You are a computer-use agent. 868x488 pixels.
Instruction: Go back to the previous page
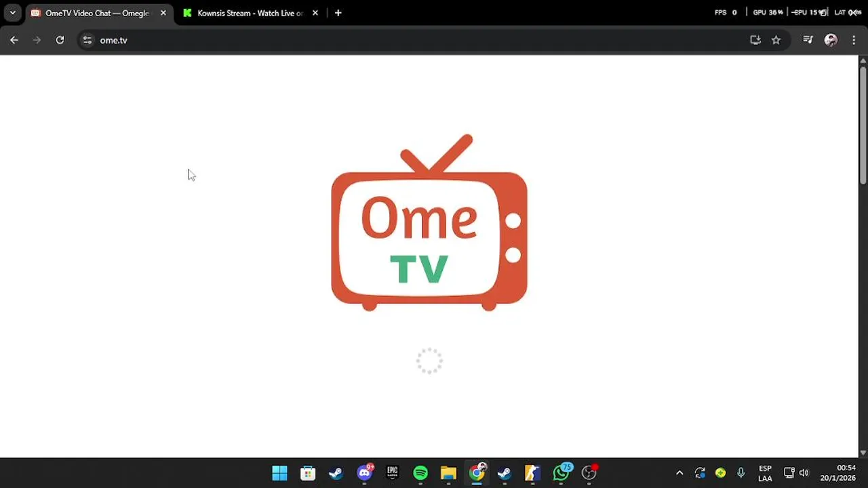pos(14,40)
